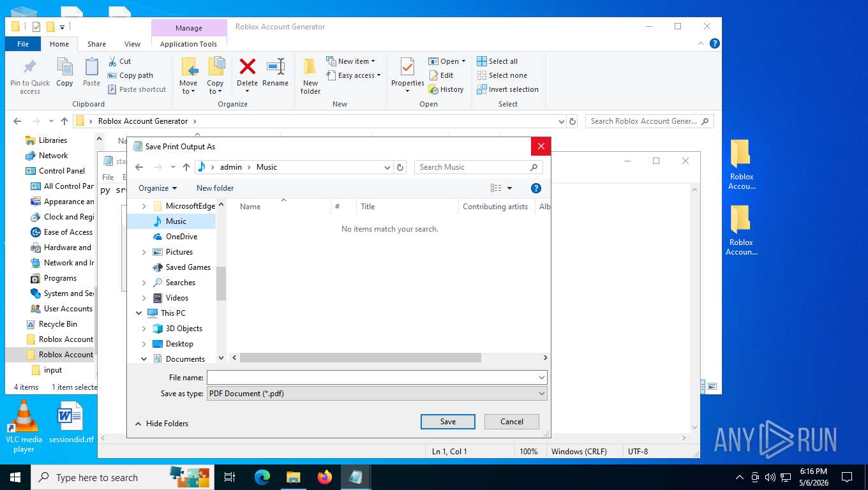The image size is (868, 490).
Task: Click Copy path in ribbon
Action: tap(130, 75)
